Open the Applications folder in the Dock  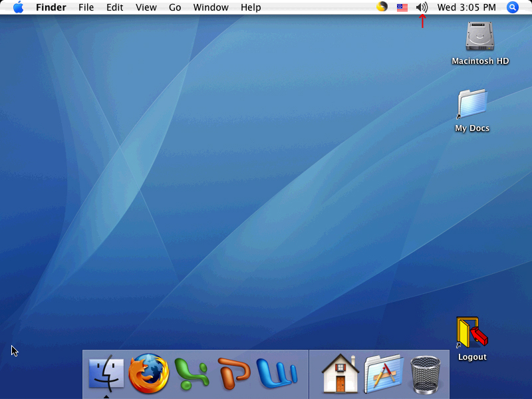(x=384, y=373)
